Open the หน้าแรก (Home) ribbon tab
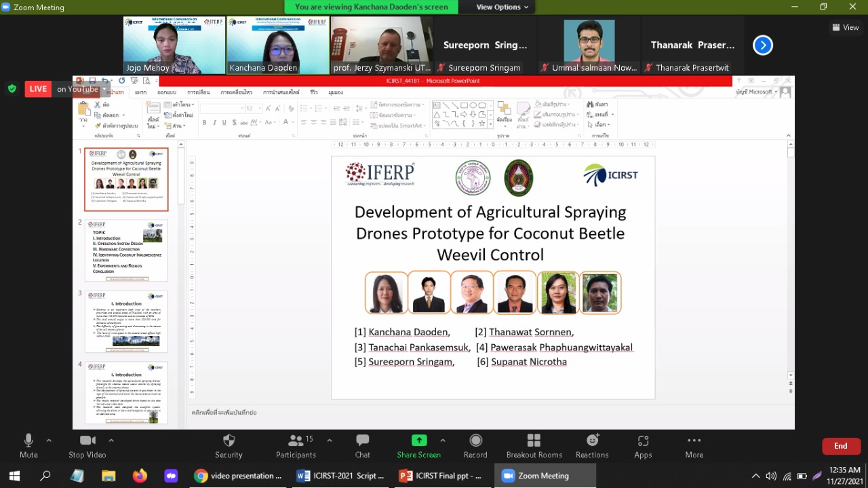Image resolution: width=868 pixels, height=488 pixels. coord(117,92)
